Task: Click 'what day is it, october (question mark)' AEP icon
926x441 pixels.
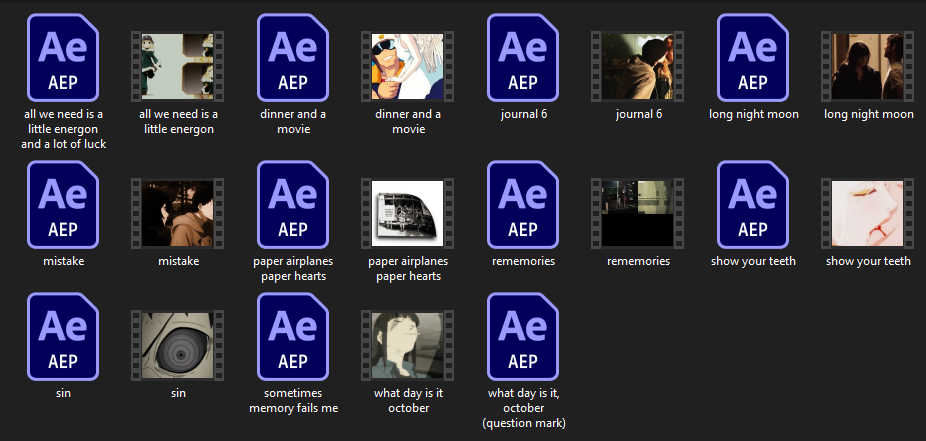Action: [523, 337]
